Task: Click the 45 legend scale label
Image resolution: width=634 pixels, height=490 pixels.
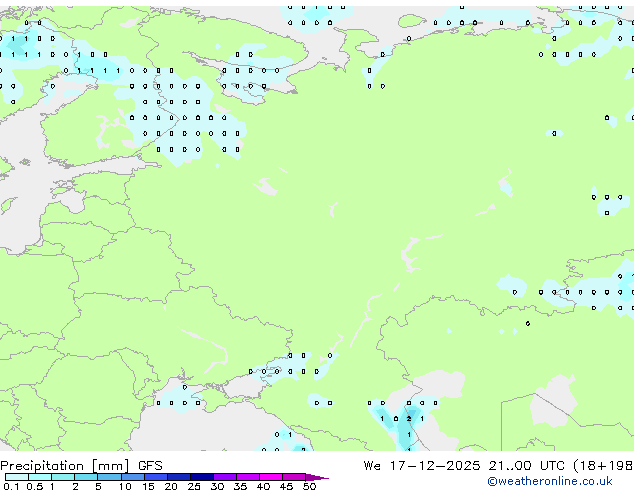Action: (x=286, y=486)
